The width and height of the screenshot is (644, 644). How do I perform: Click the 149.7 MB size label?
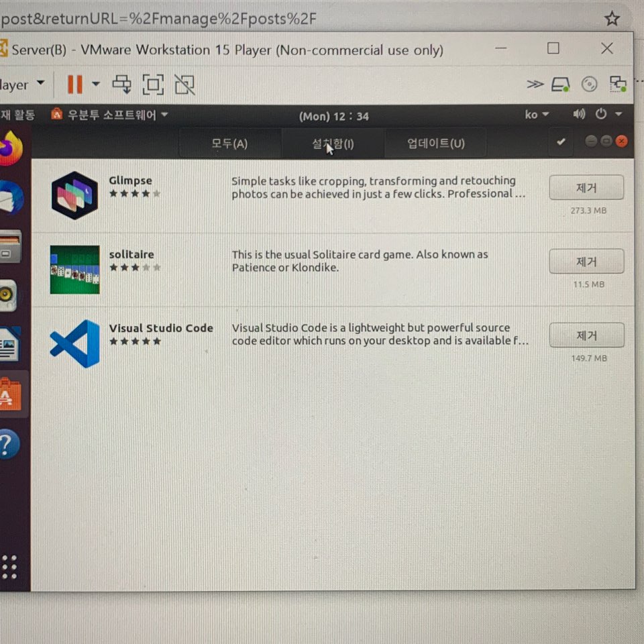point(589,358)
